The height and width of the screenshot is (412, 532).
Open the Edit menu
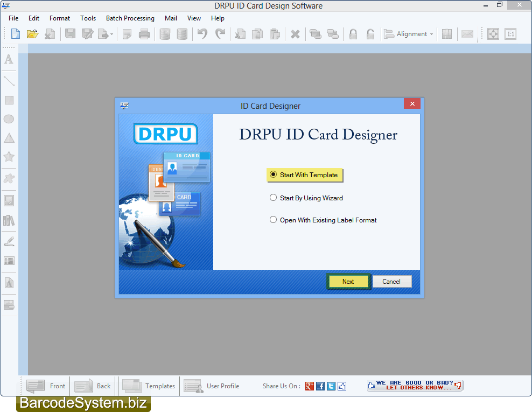[33, 18]
